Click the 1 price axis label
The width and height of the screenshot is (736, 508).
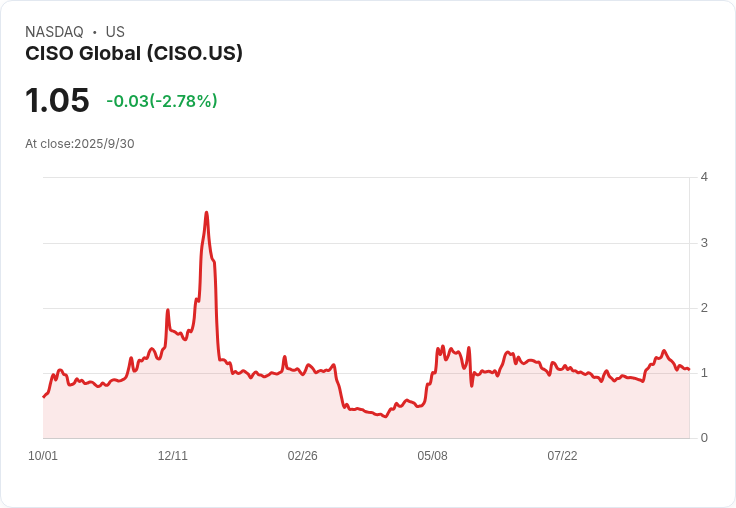tap(704, 373)
